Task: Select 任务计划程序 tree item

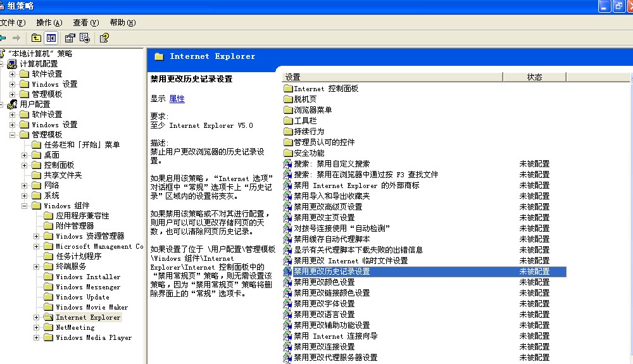Action: [78, 256]
